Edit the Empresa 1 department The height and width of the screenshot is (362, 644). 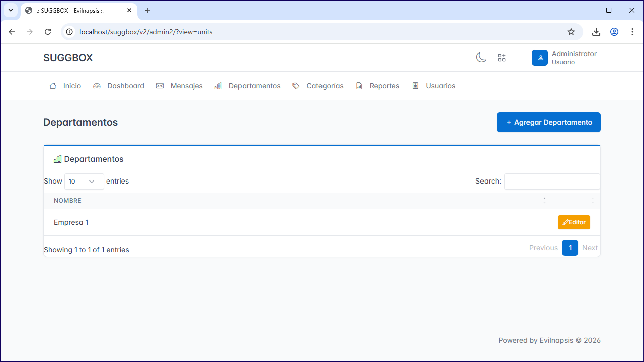[x=574, y=222]
